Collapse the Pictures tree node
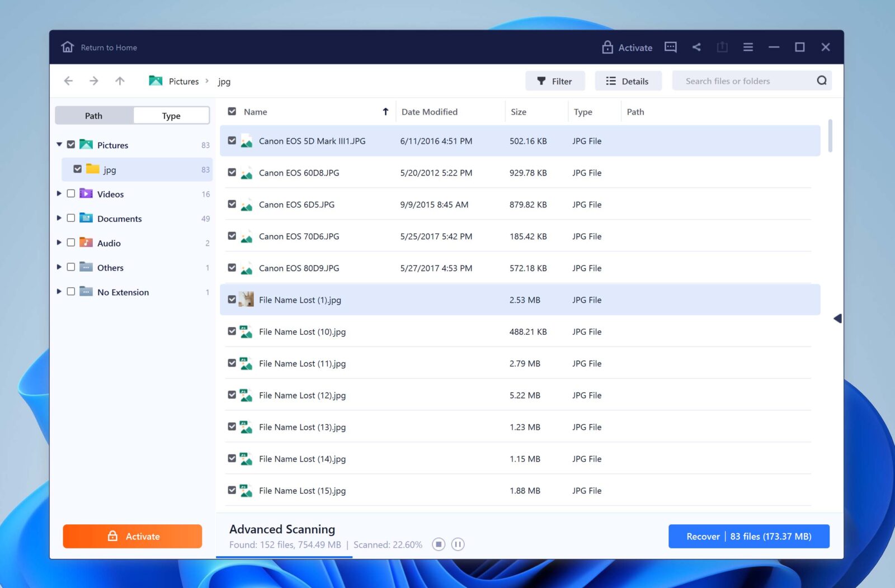 59,145
